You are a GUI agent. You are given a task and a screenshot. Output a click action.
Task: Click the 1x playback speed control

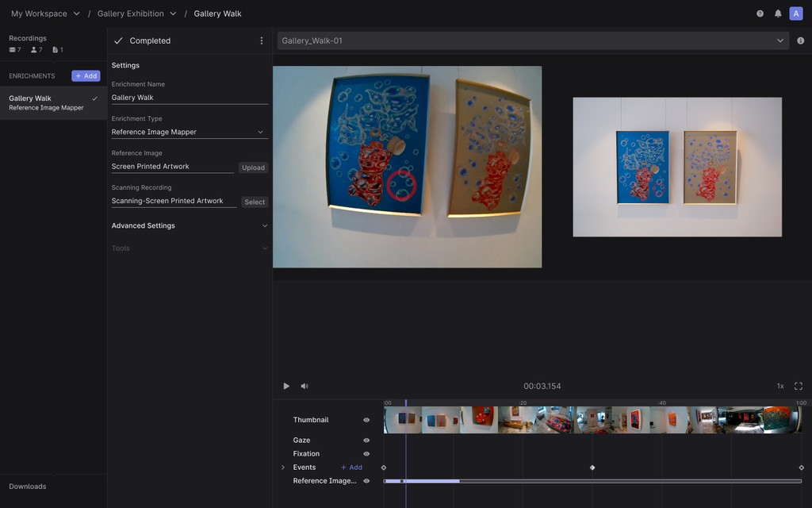tap(779, 386)
